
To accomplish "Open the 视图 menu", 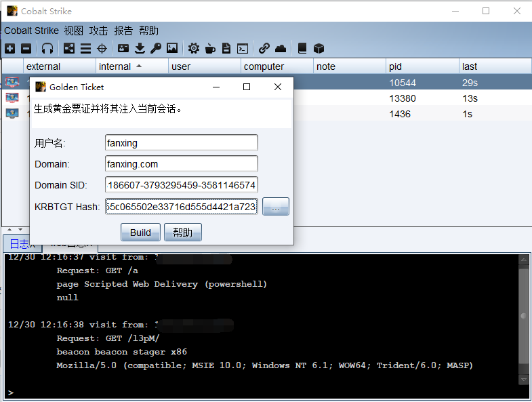I will (x=74, y=31).
